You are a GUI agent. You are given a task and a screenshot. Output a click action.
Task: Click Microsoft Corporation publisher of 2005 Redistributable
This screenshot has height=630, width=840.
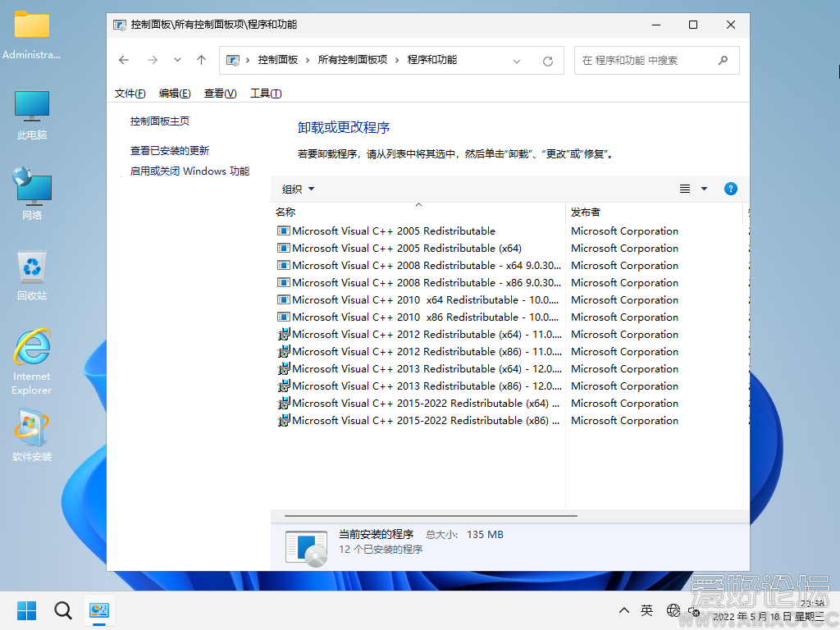point(624,231)
